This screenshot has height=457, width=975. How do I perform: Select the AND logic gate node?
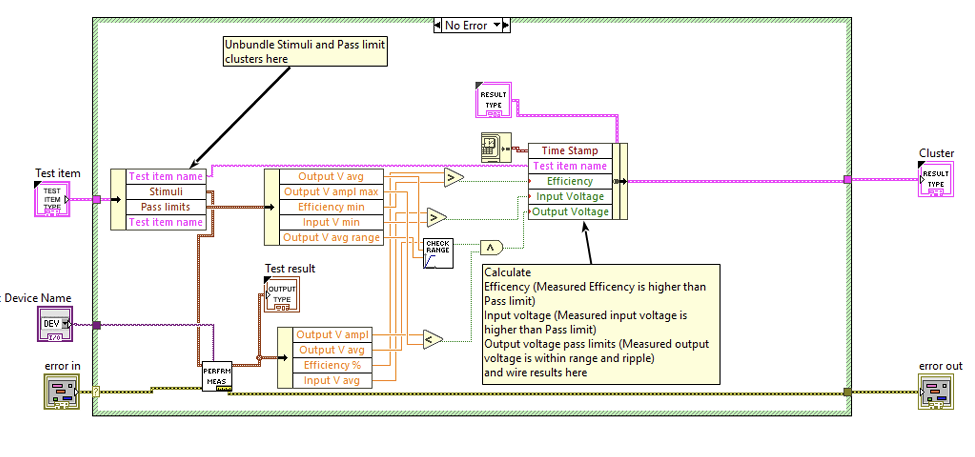(x=491, y=247)
